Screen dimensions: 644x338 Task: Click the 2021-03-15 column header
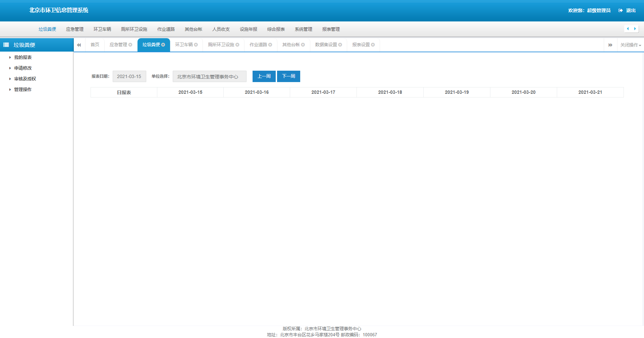click(x=191, y=92)
